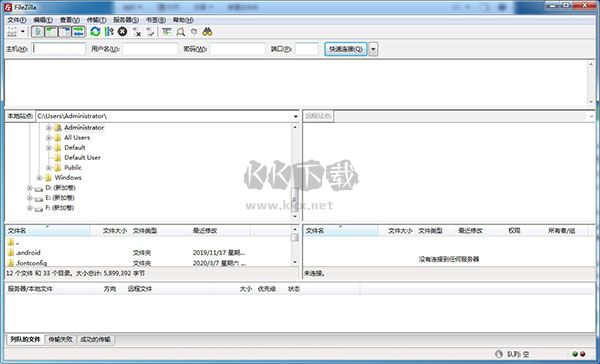Open the 文件 menu

tap(17, 20)
